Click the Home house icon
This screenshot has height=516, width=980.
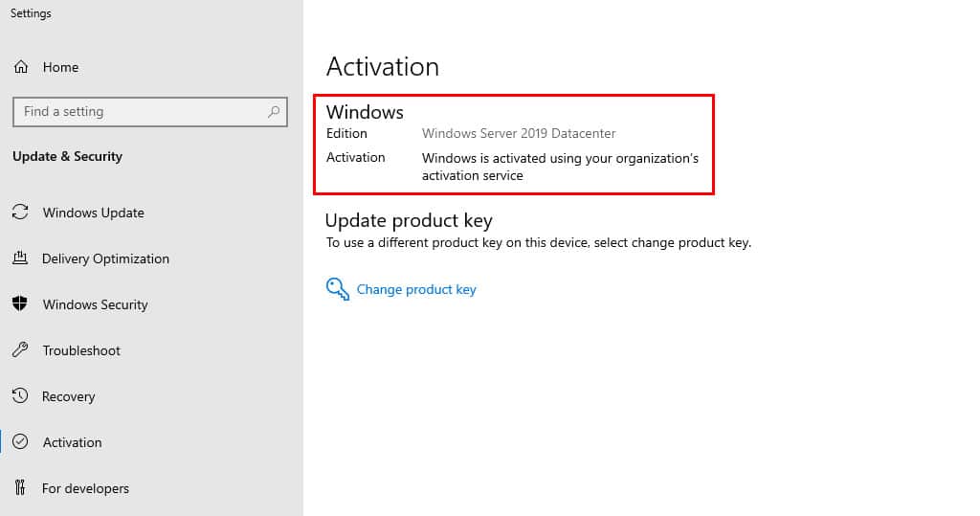click(21, 67)
